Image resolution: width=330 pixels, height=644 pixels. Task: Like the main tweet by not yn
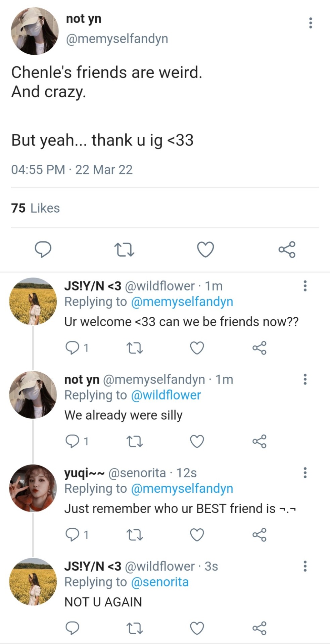tap(205, 250)
